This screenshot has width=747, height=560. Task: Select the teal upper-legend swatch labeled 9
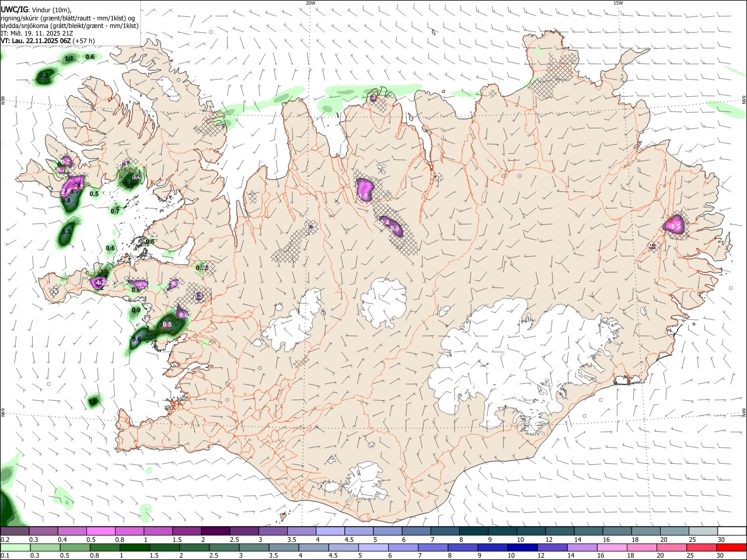502,531
